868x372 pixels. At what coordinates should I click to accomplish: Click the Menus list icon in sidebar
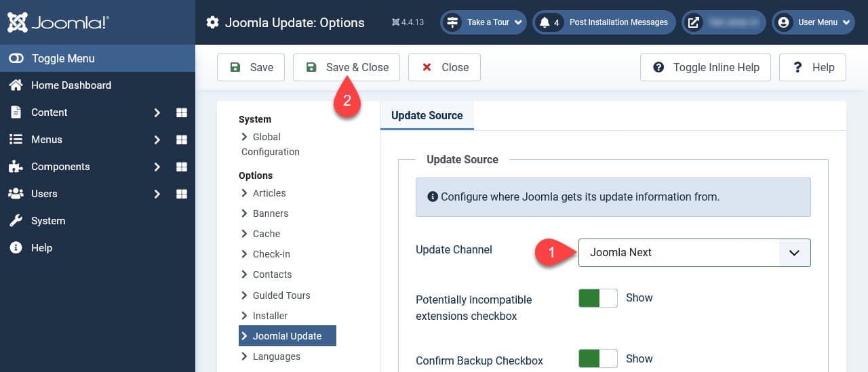pos(16,140)
